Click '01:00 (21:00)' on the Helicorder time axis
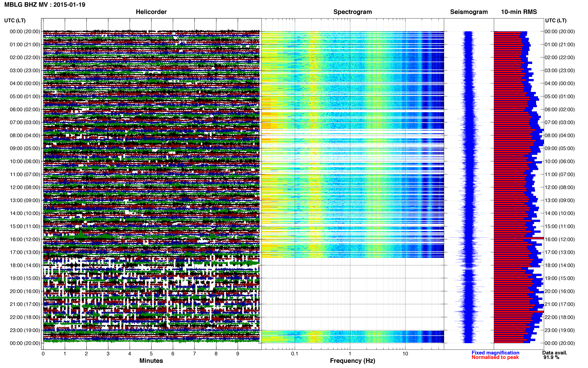Viewport: 588px width, 368px height. 25,45
